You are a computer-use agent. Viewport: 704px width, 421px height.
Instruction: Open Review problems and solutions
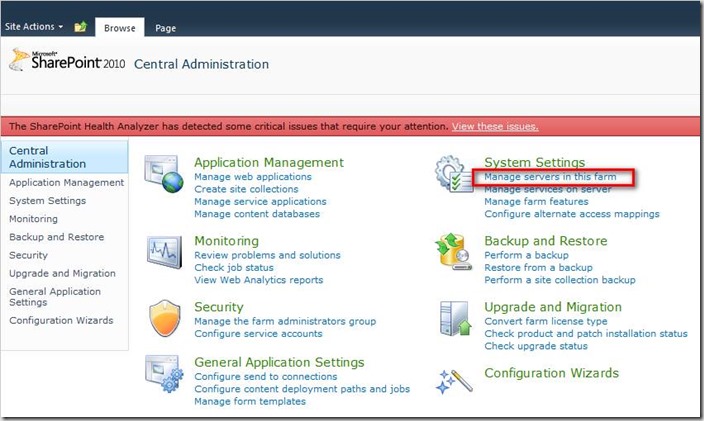267,255
